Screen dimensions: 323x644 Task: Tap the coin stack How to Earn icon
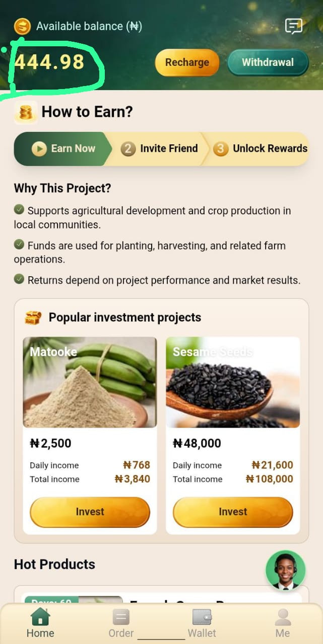[26, 112]
